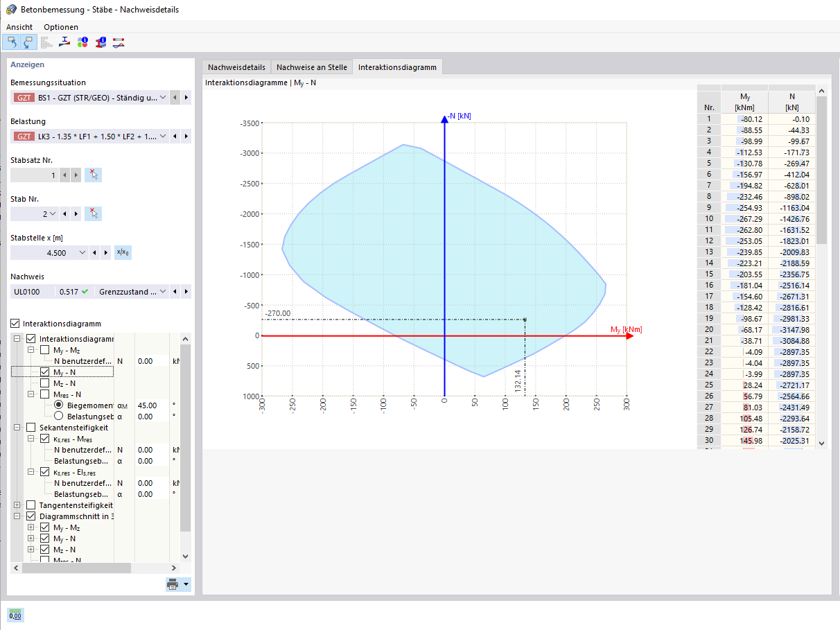Click Stabsatz Nr. number field

pyautogui.click(x=35, y=175)
